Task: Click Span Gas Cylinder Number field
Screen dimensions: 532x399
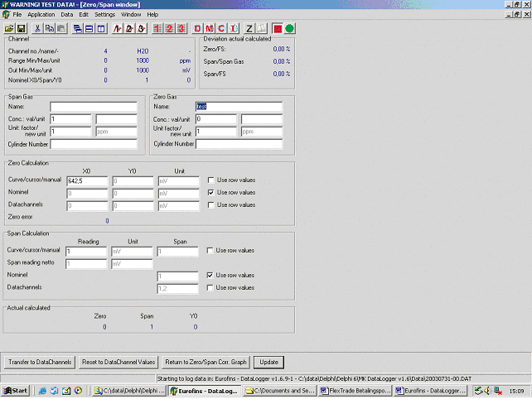Action: click(94, 144)
